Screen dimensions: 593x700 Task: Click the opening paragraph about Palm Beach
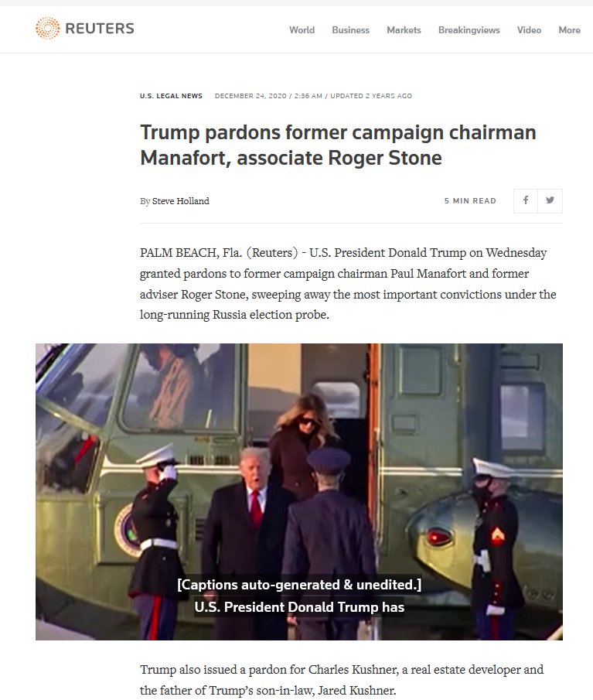point(348,284)
